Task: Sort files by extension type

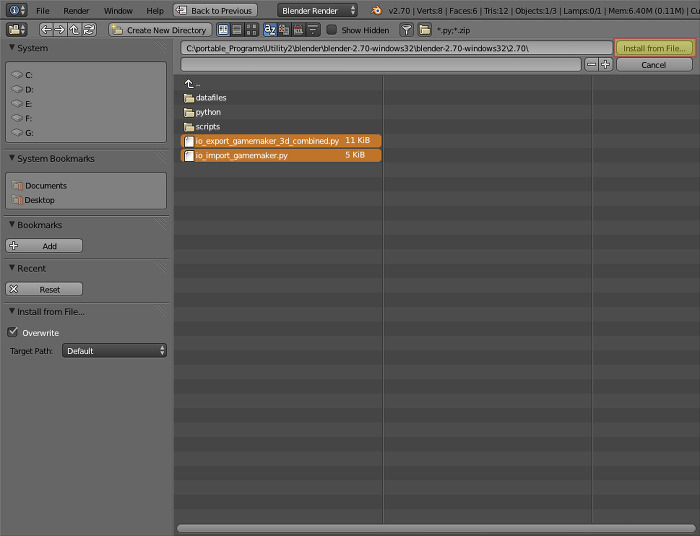Action: (x=284, y=30)
